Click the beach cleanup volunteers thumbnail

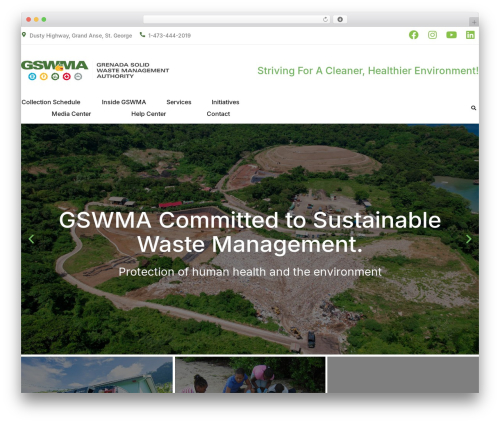(250, 375)
